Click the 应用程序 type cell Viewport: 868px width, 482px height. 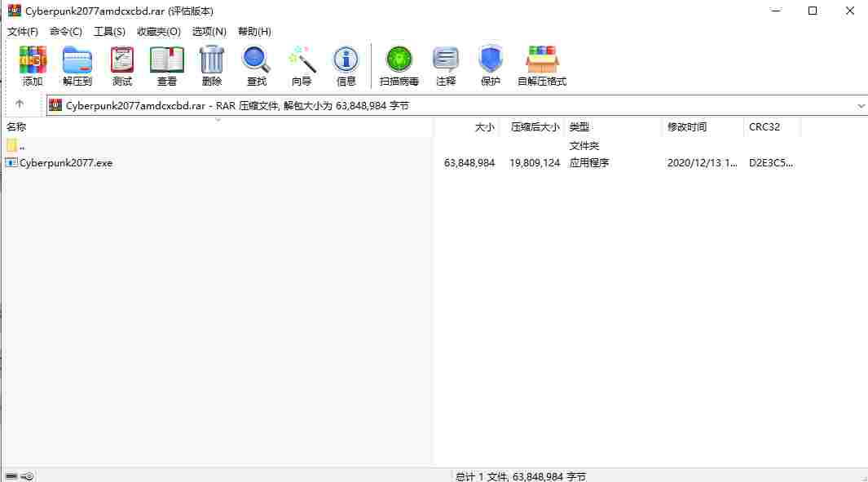click(589, 163)
